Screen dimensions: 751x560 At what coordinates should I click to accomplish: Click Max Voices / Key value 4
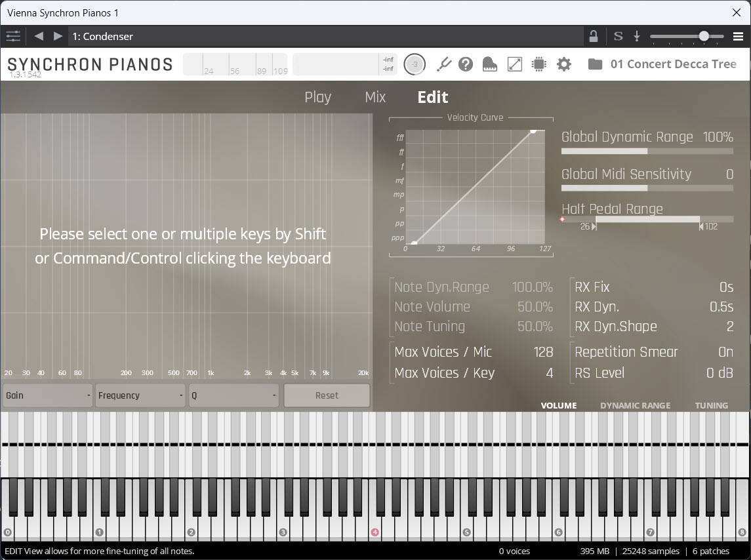pos(550,372)
